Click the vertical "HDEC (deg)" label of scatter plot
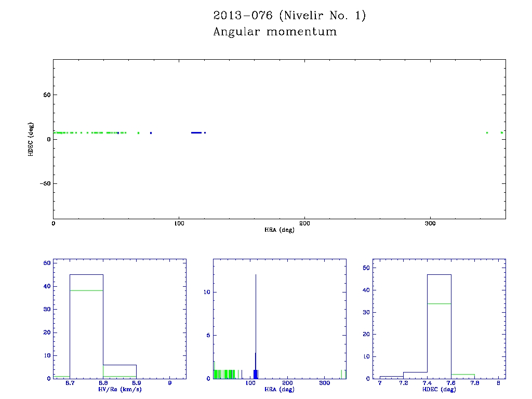Screen dimensions: 532x399 pos(31,139)
